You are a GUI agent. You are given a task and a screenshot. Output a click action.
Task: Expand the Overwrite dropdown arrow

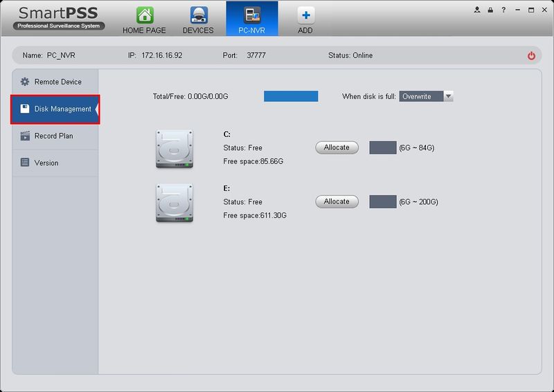tap(448, 96)
